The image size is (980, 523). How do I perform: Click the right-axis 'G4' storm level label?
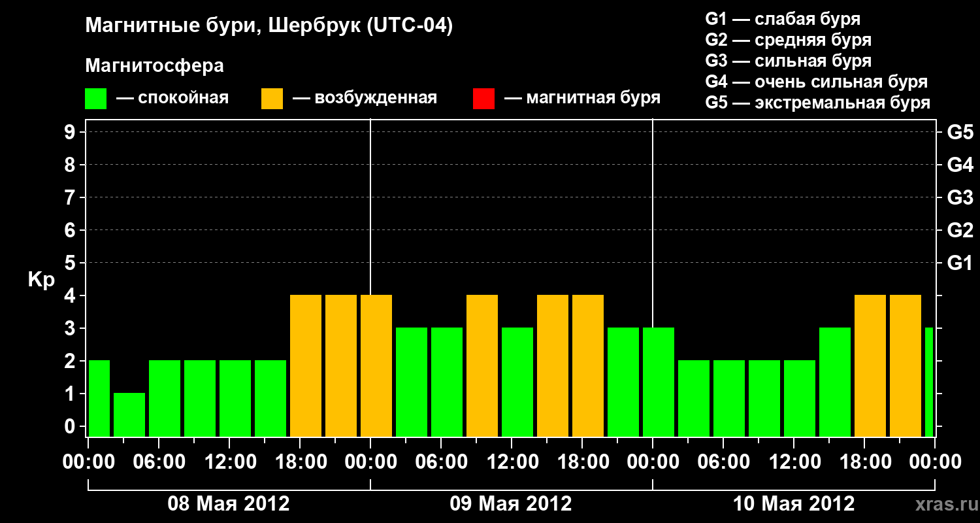click(960, 165)
